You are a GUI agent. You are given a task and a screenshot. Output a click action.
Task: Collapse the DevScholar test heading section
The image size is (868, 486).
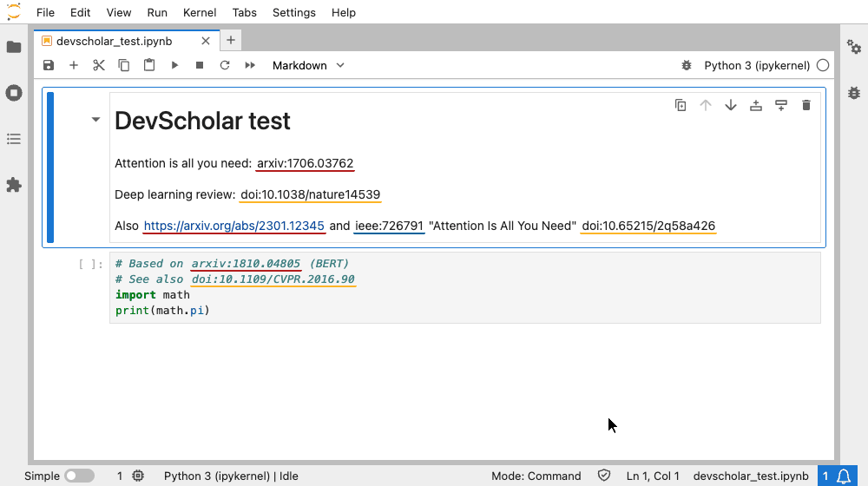coord(95,120)
